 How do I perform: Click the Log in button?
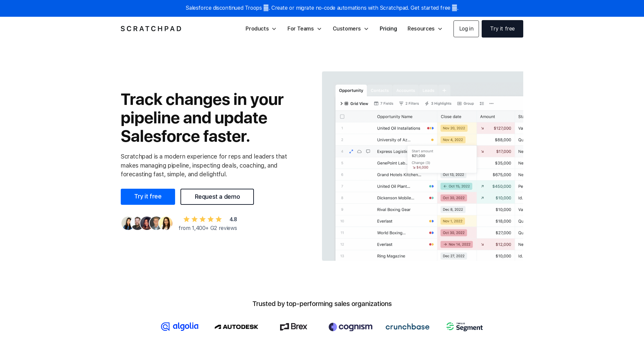(x=466, y=29)
